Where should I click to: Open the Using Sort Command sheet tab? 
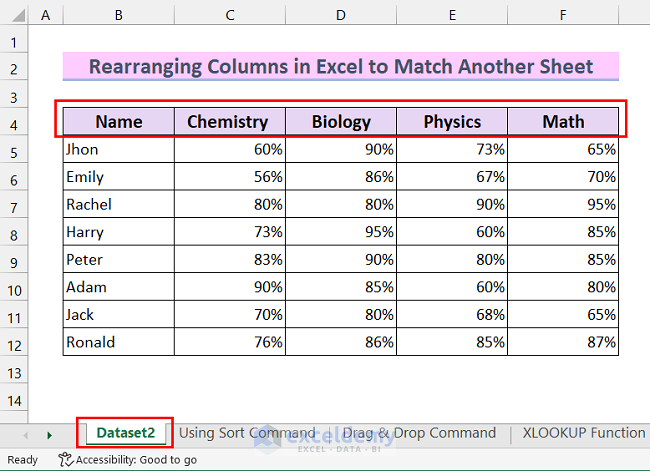click(x=247, y=433)
